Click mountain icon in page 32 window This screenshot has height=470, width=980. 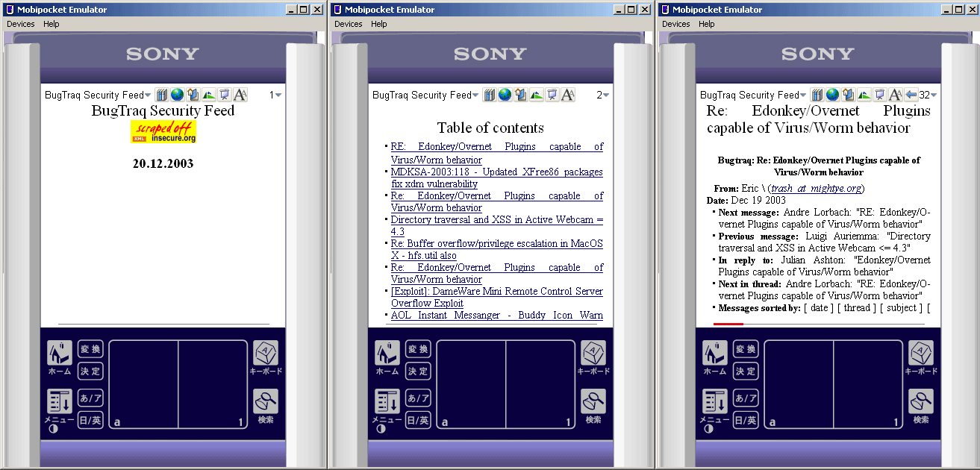pyautogui.click(x=864, y=95)
